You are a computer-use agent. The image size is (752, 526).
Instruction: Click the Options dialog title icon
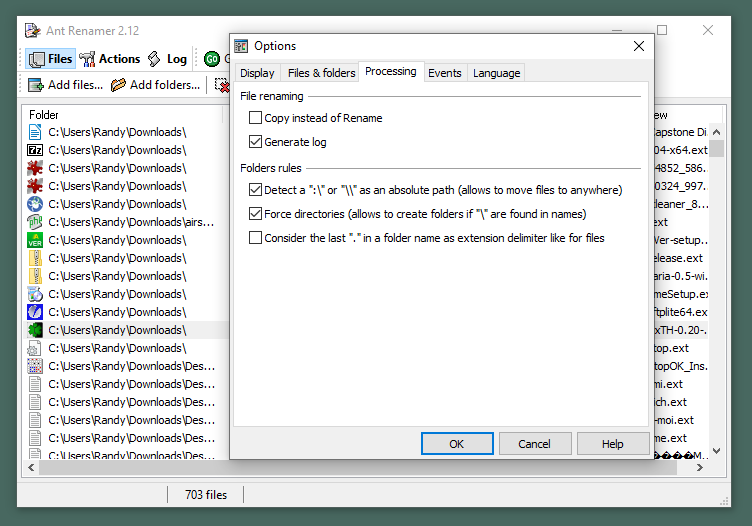[x=241, y=46]
